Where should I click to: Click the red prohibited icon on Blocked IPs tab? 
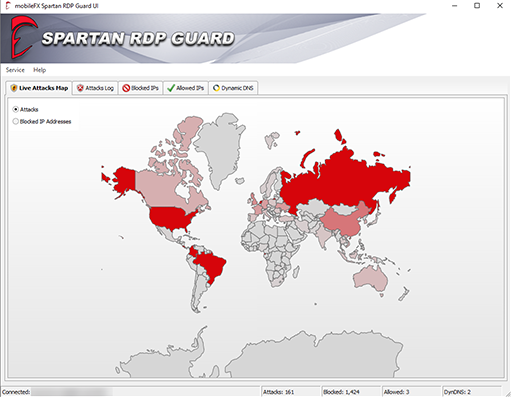point(126,88)
